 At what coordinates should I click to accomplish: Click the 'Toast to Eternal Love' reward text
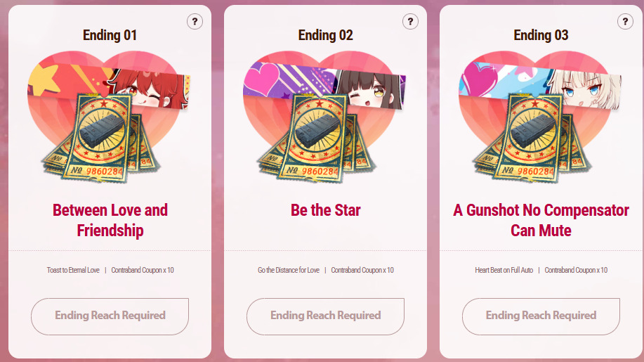pos(73,270)
